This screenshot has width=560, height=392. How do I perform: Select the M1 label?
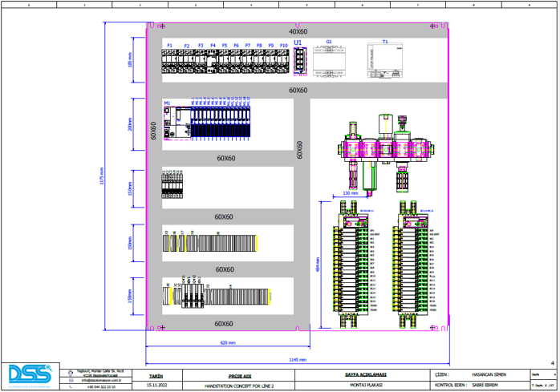pyautogui.click(x=167, y=103)
